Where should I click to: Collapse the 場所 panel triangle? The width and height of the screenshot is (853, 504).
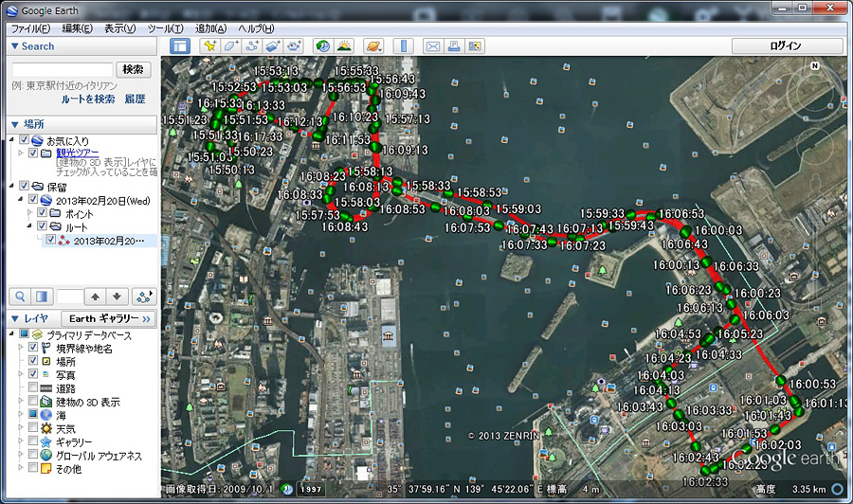(x=14, y=124)
